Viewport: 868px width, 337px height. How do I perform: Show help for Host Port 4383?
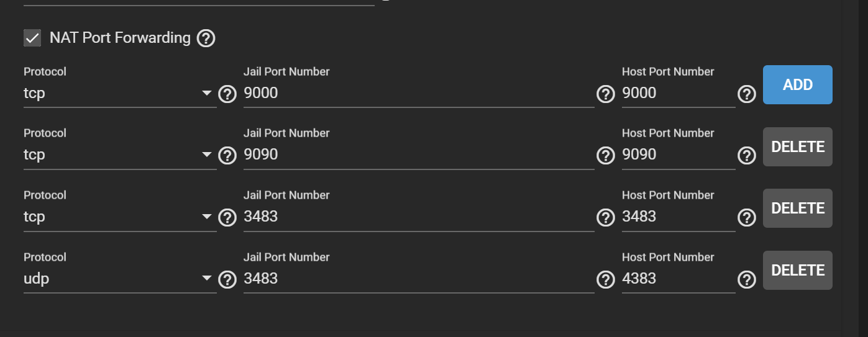pos(746,279)
